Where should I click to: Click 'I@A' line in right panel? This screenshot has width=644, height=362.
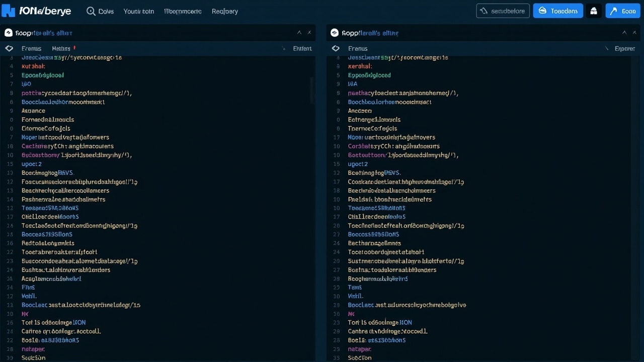click(353, 84)
